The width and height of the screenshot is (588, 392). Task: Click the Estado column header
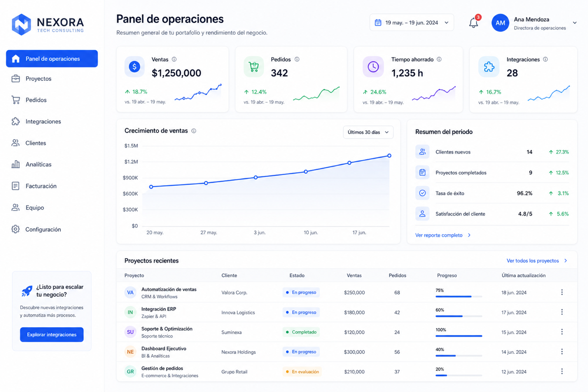click(x=296, y=275)
